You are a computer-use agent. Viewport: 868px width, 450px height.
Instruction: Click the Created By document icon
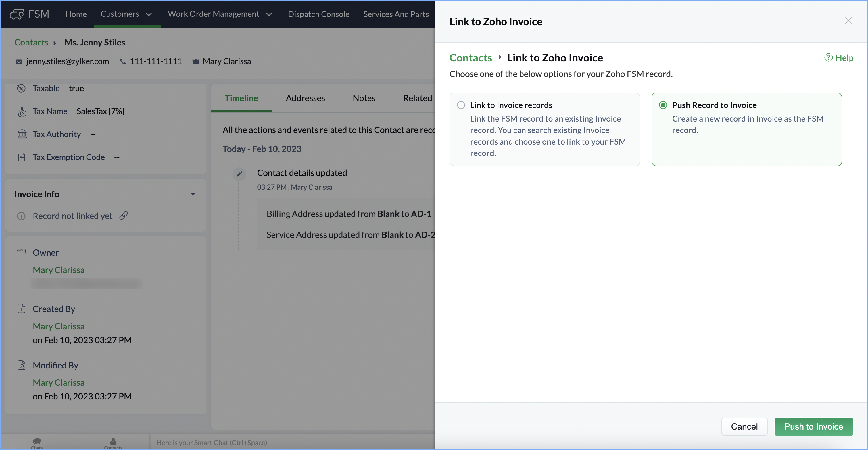coord(22,309)
